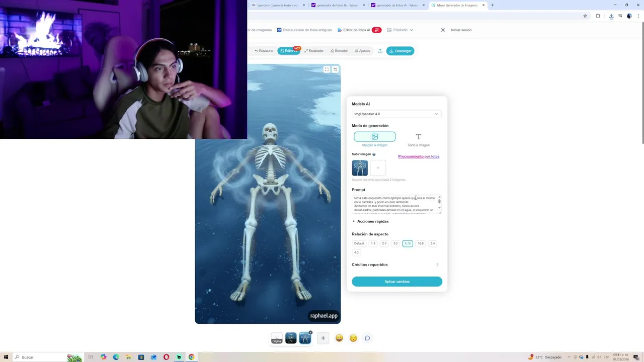Select the uploaded skeleton image thumbnail
644x362 pixels.
click(360, 168)
